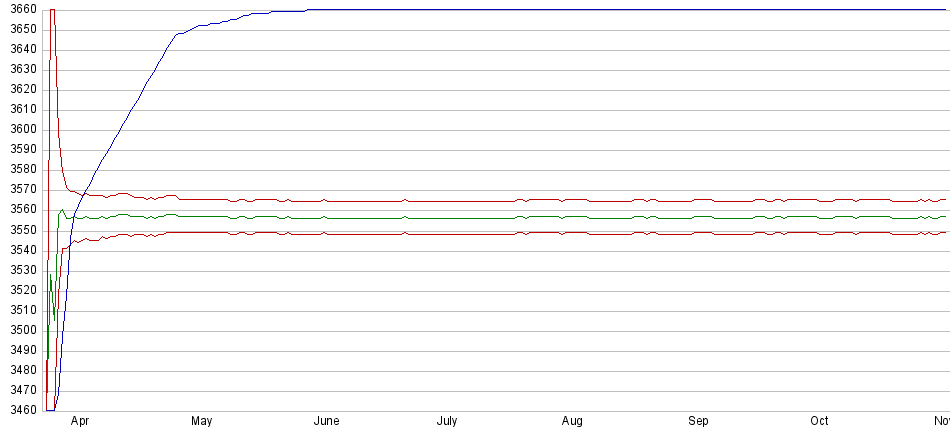Click the 3570 y-axis value
The image size is (950, 435).
[20, 190]
